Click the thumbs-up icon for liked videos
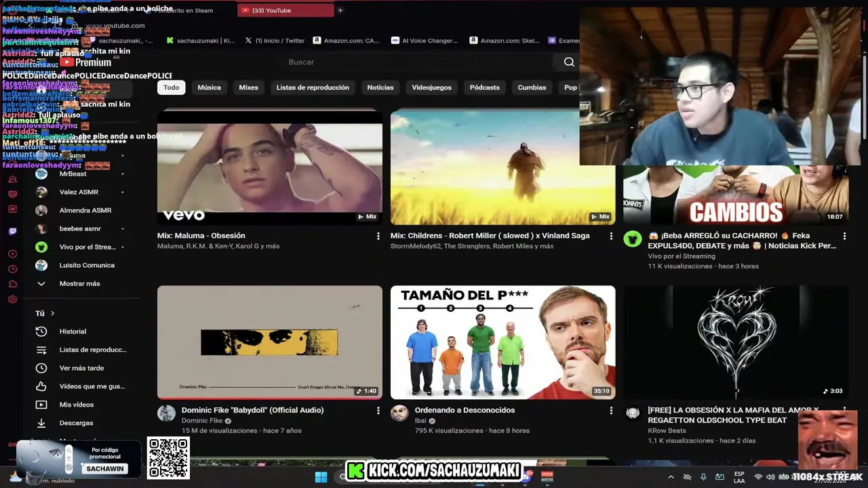The height and width of the screenshot is (488, 868). click(41, 386)
